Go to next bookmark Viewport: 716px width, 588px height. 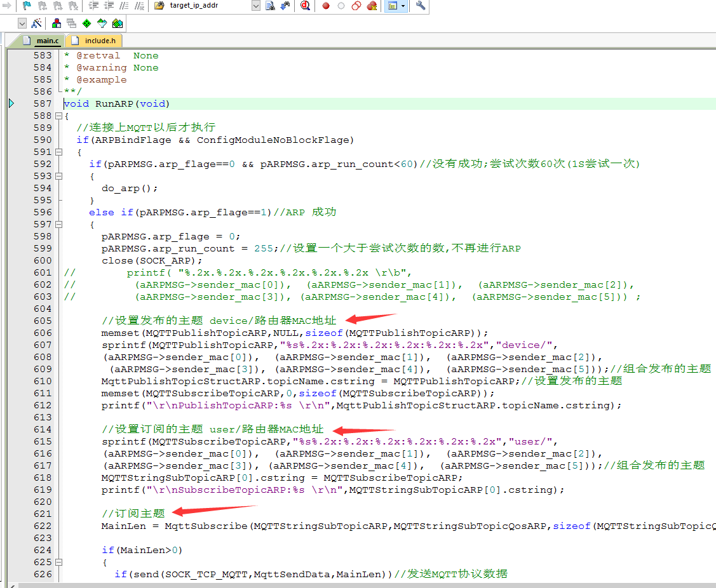tap(58, 6)
